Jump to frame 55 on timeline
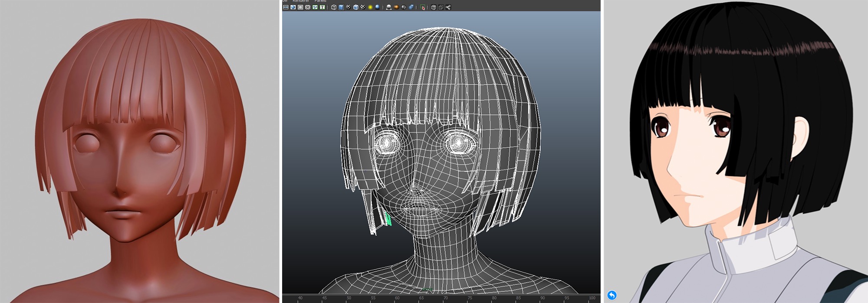 [373, 298]
